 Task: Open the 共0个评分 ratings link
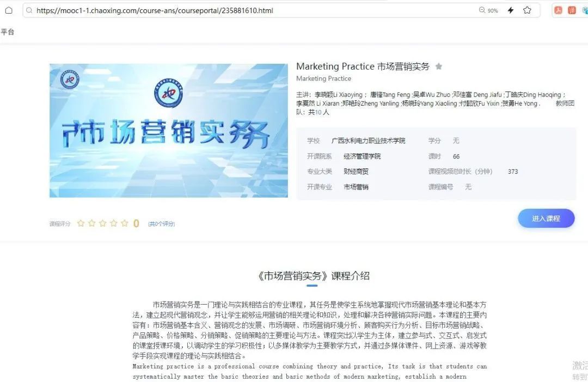click(x=161, y=223)
